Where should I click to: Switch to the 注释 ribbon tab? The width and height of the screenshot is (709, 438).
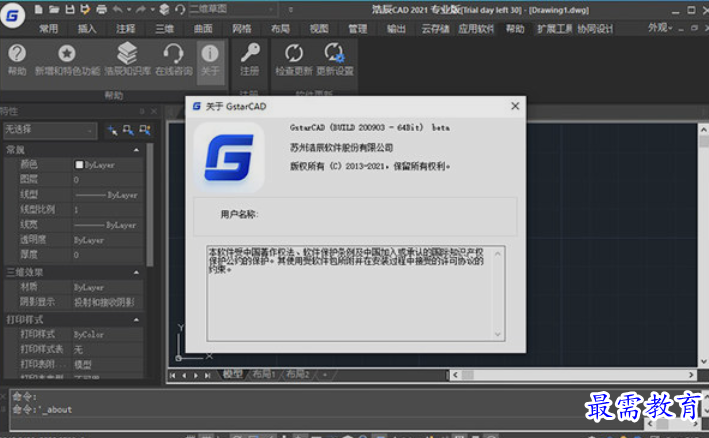pyautogui.click(x=125, y=29)
